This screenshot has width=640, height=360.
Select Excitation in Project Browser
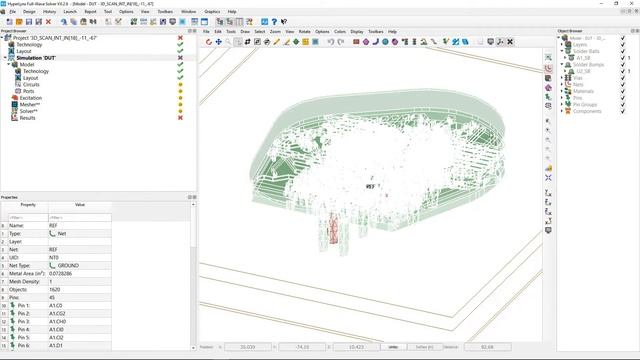[x=31, y=98]
